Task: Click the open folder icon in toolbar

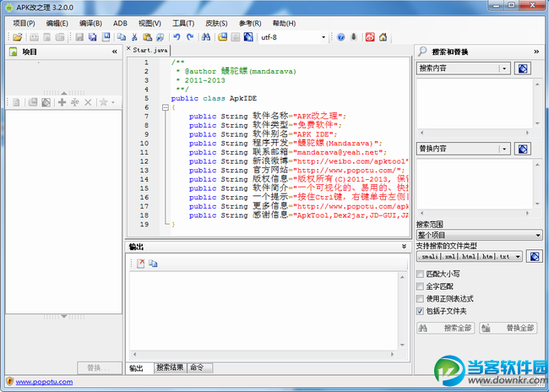Action: coord(17,37)
